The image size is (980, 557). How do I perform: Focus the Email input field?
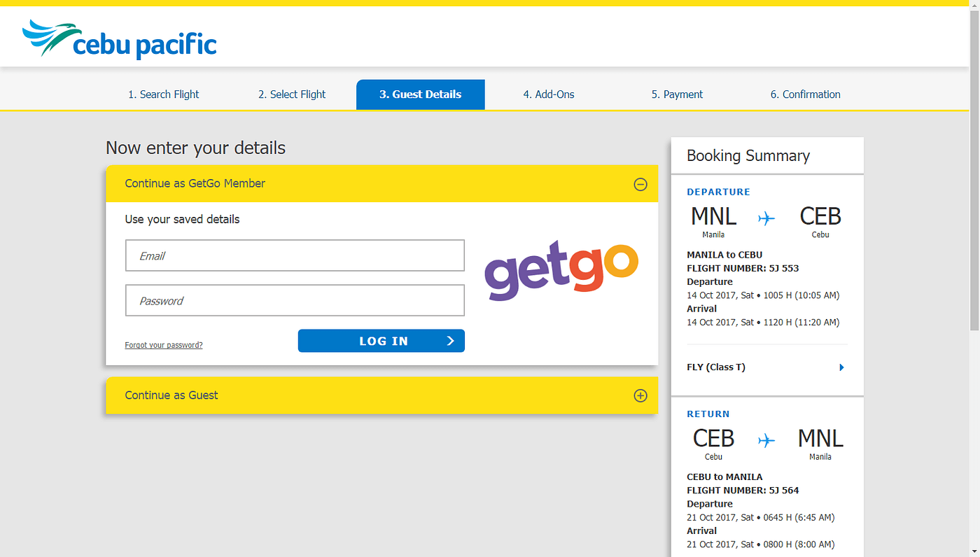295,255
